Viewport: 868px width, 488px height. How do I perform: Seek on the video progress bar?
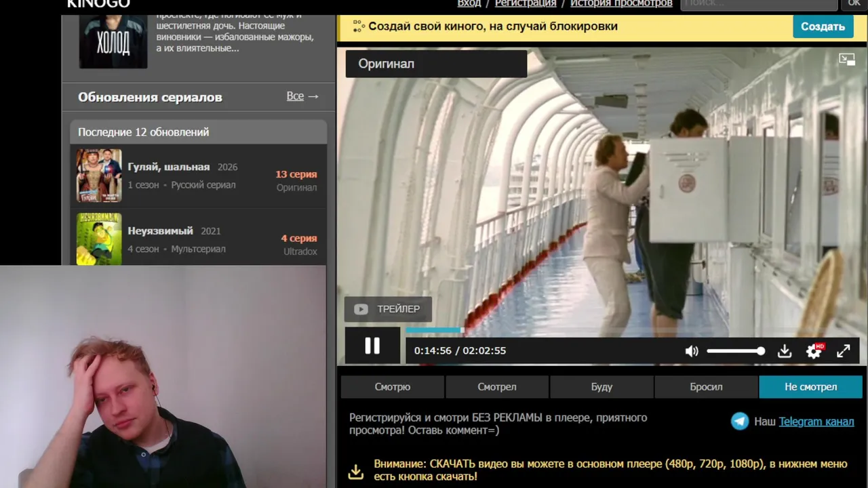(x=632, y=330)
